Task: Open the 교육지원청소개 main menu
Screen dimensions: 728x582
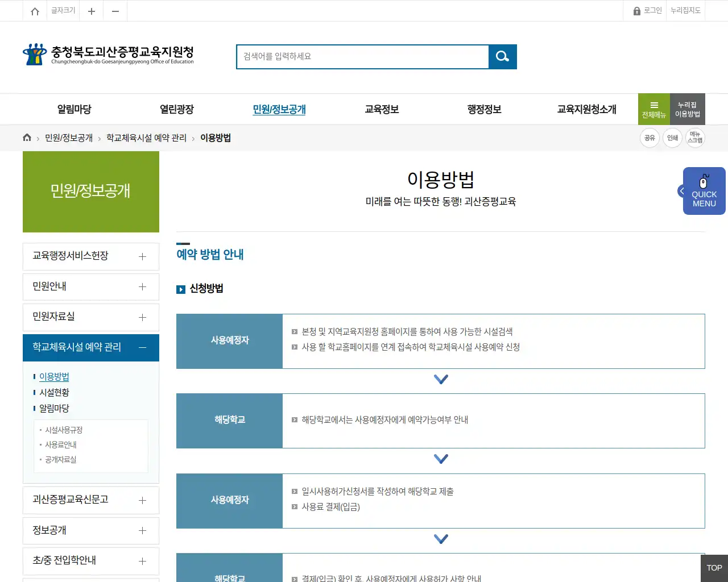Action: [x=586, y=109]
